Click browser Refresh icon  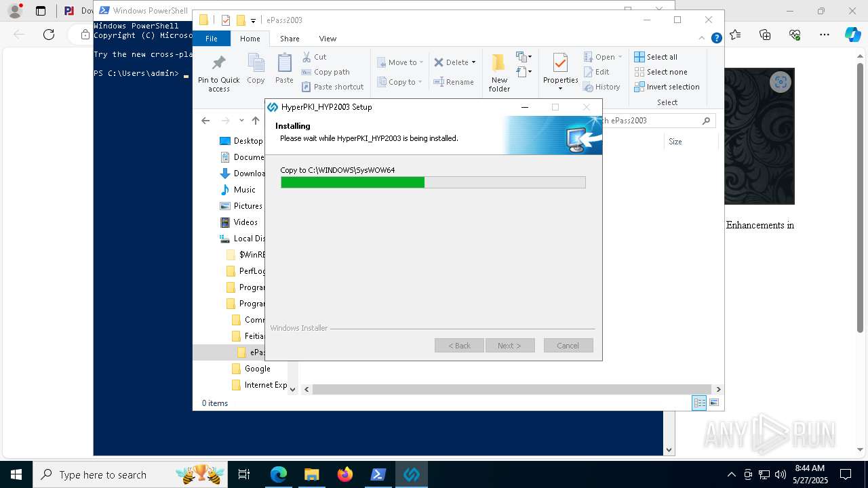click(x=49, y=35)
